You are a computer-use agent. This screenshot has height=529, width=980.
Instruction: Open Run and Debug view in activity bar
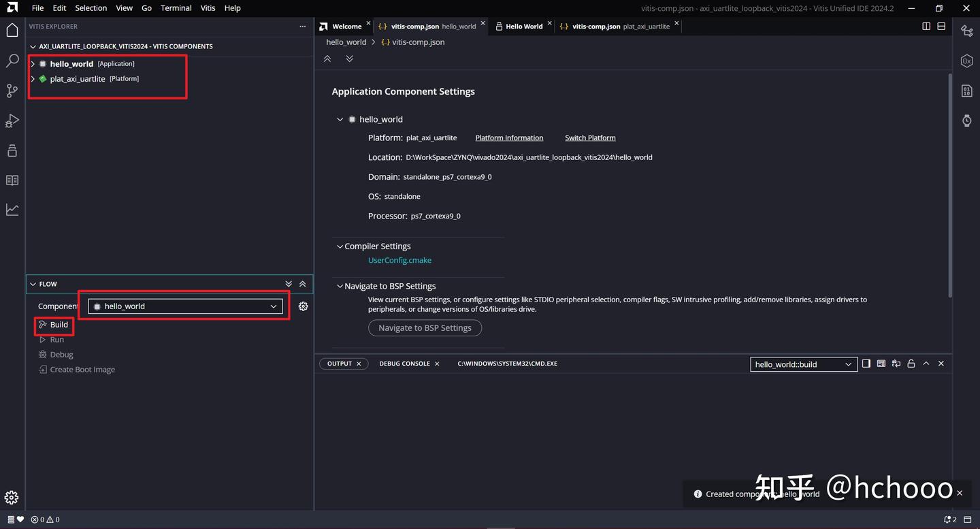coord(12,121)
